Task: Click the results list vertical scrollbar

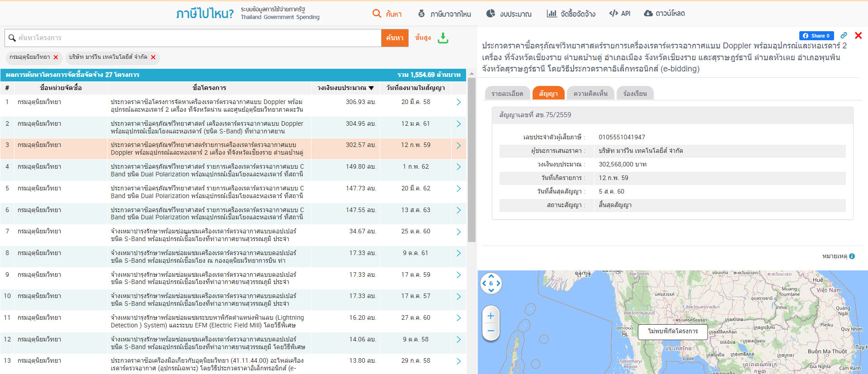Action: coord(471,158)
